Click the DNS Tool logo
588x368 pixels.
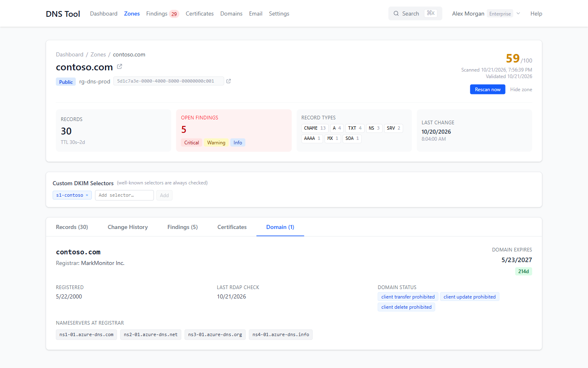(63, 14)
